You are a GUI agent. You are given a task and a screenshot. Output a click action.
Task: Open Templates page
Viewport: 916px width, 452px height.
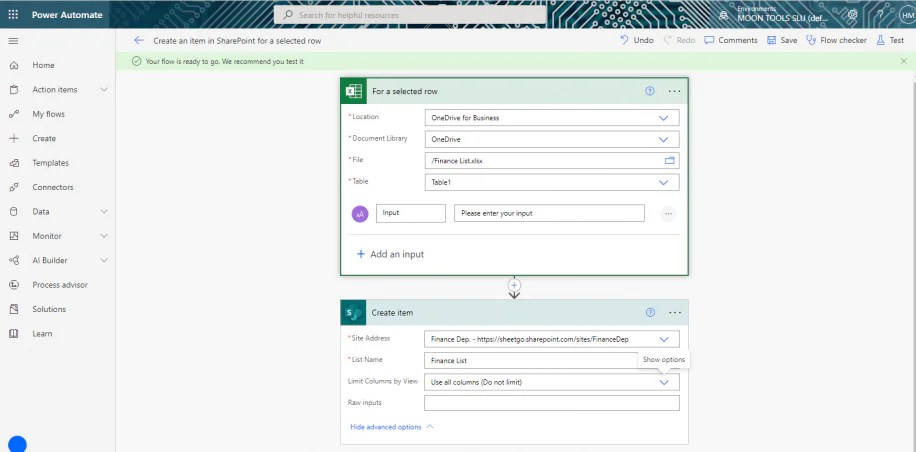tap(50, 163)
